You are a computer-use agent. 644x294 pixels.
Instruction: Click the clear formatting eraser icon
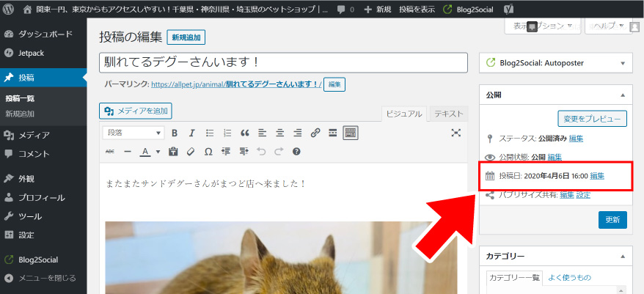coord(191,152)
